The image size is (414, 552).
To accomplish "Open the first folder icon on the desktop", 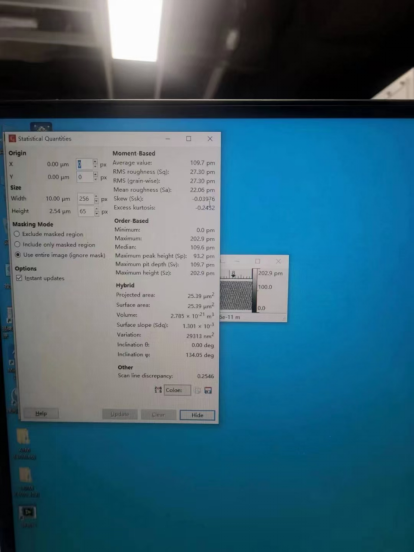I will click(x=23, y=437).
